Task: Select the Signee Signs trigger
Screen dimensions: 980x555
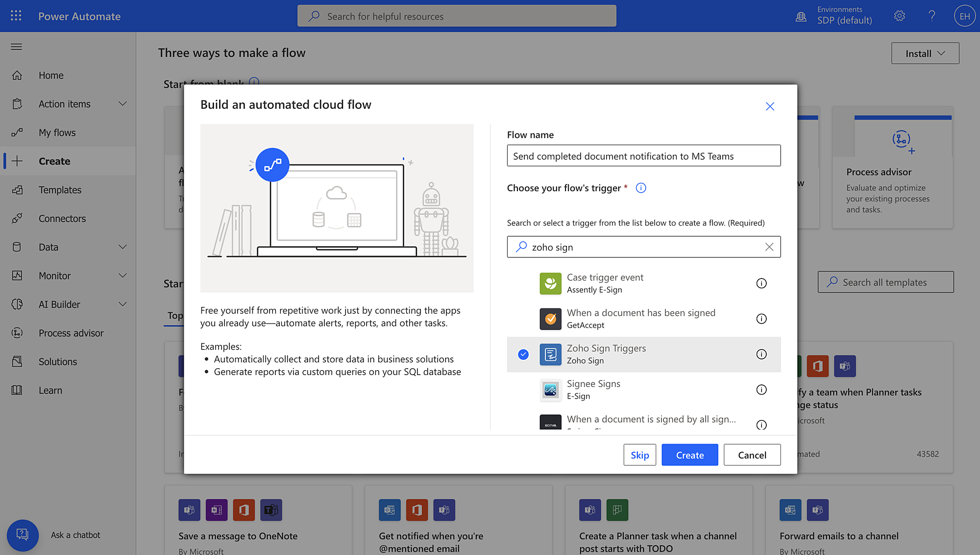Action: tap(643, 390)
